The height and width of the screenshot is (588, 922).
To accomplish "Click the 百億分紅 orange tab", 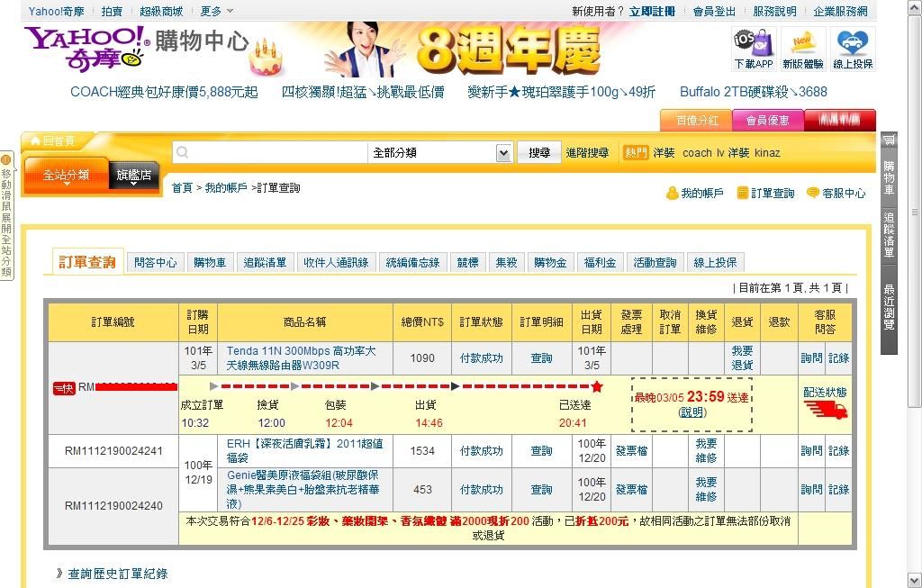I will click(x=697, y=121).
